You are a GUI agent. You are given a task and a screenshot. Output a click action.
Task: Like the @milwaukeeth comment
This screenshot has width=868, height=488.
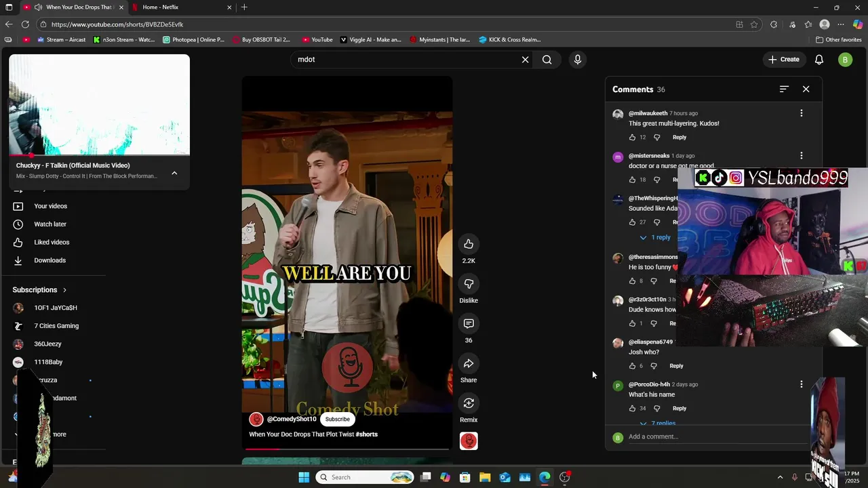(x=632, y=138)
